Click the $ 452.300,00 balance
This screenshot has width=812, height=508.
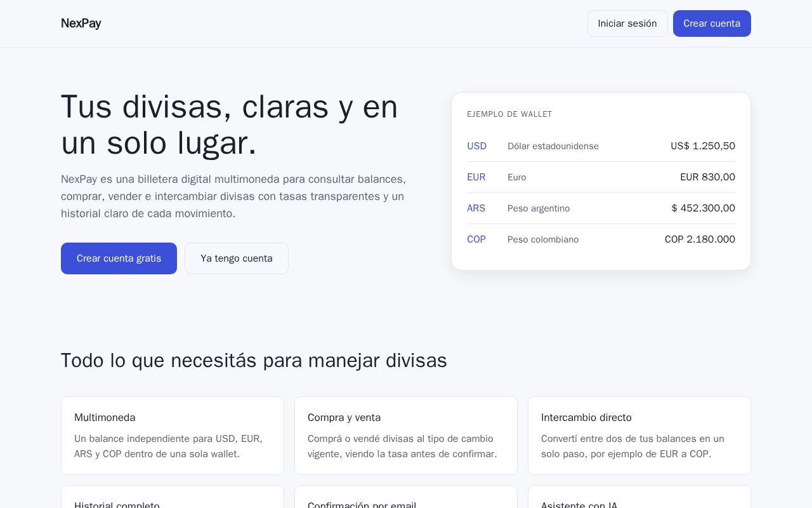pos(704,208)
